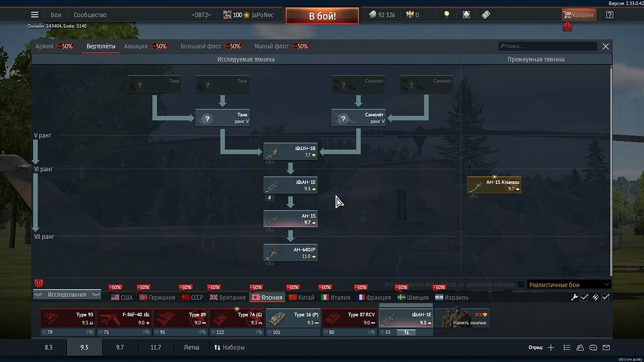The width and height of the screenshot is (644, 362).
Task: Select the UH-1B helicopter card
Action: pyautogui.click(x=290, y=151)
